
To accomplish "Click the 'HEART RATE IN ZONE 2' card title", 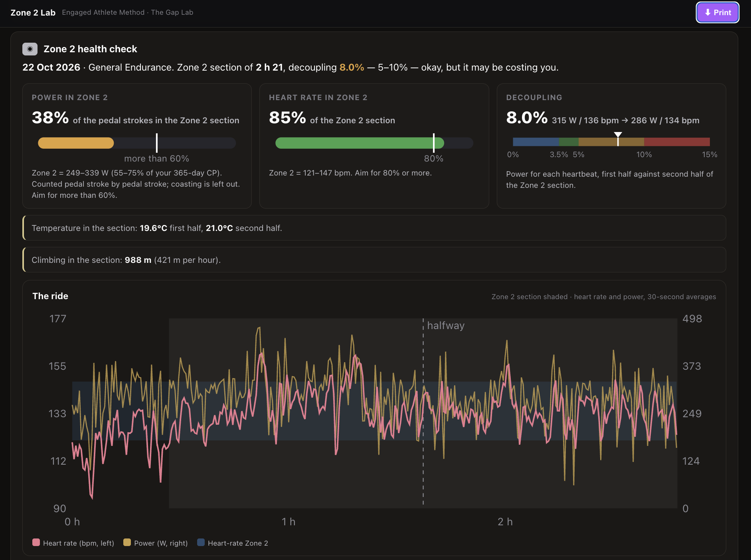I will (318, 97).
